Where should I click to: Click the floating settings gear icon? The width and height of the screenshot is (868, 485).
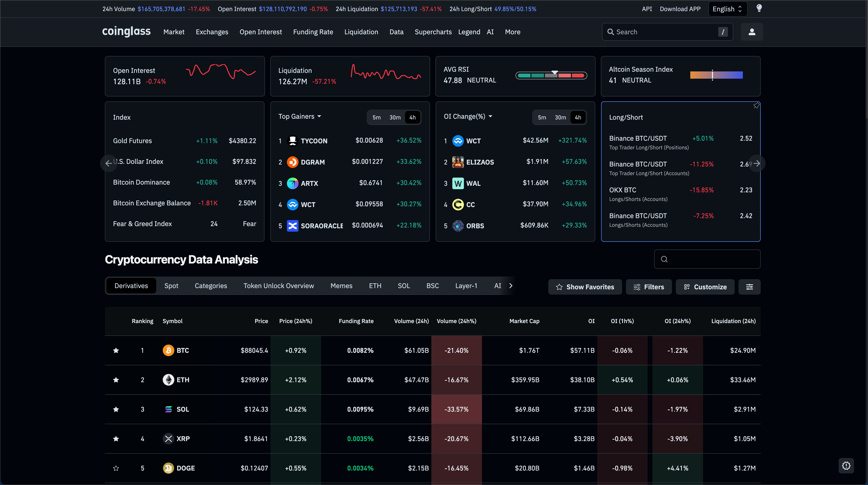[x=846, y=466]
